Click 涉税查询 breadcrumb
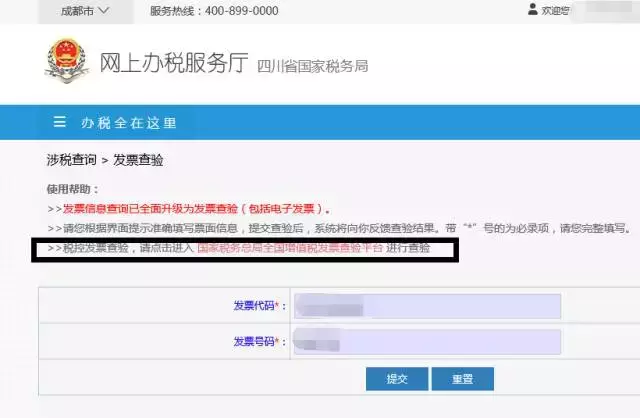This screenshot has width=640, height=418. [71, 160]
